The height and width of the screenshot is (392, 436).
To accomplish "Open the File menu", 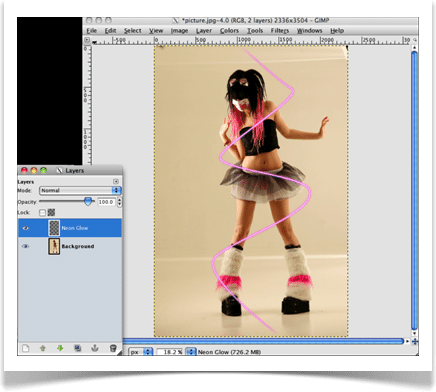I will click(92, 31).
